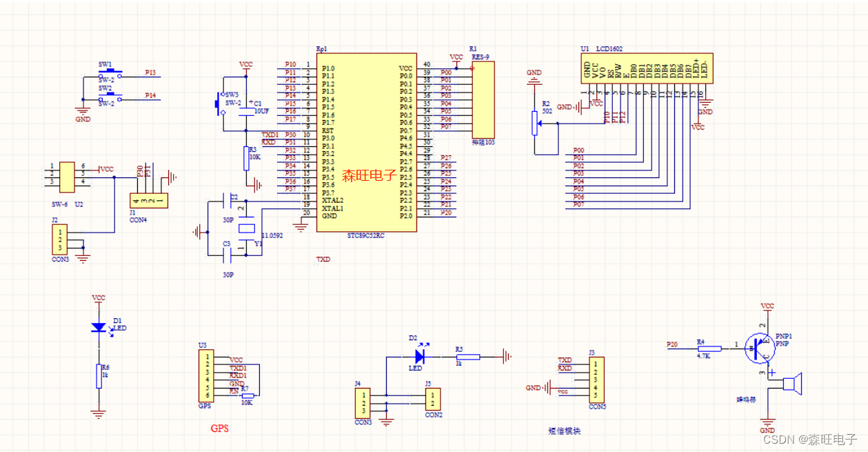Click the P14 net label by SW2

point(150,96)
